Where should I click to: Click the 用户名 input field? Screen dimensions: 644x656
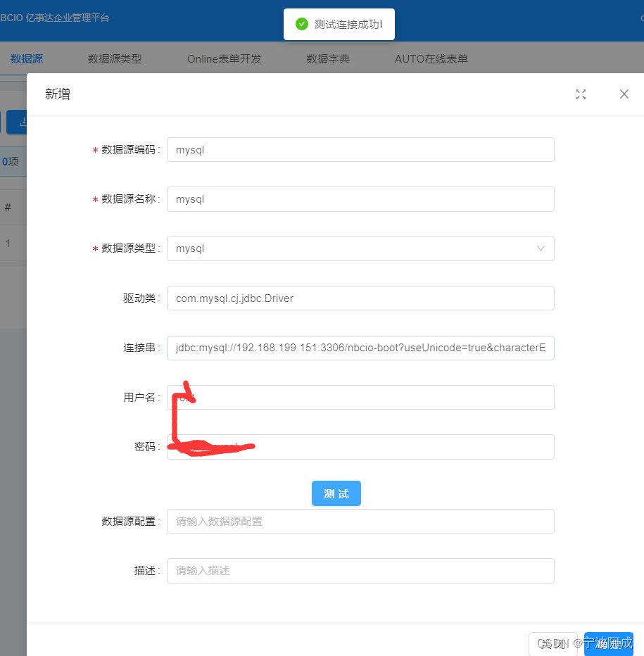click(360, 398)
